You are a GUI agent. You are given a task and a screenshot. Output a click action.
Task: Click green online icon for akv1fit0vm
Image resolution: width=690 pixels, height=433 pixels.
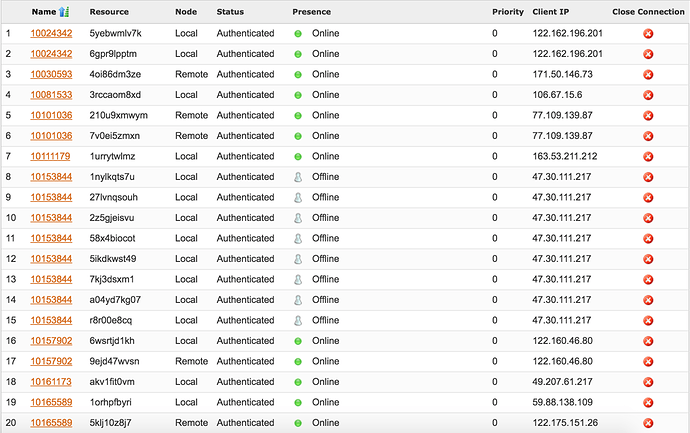[x=298, y=382]
